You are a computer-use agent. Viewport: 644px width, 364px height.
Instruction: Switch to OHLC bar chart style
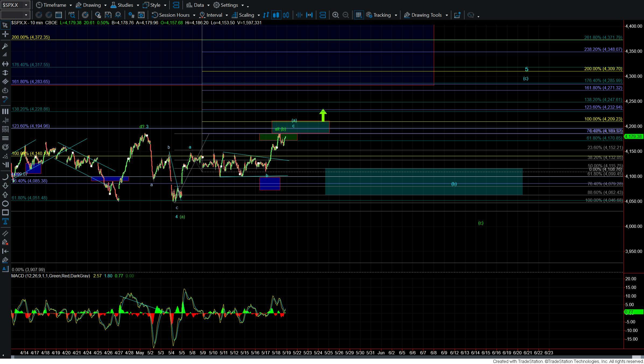266,15
